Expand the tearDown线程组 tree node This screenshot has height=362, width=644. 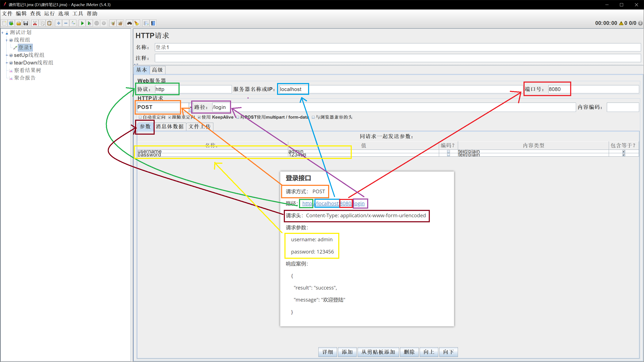coord(7,63)
